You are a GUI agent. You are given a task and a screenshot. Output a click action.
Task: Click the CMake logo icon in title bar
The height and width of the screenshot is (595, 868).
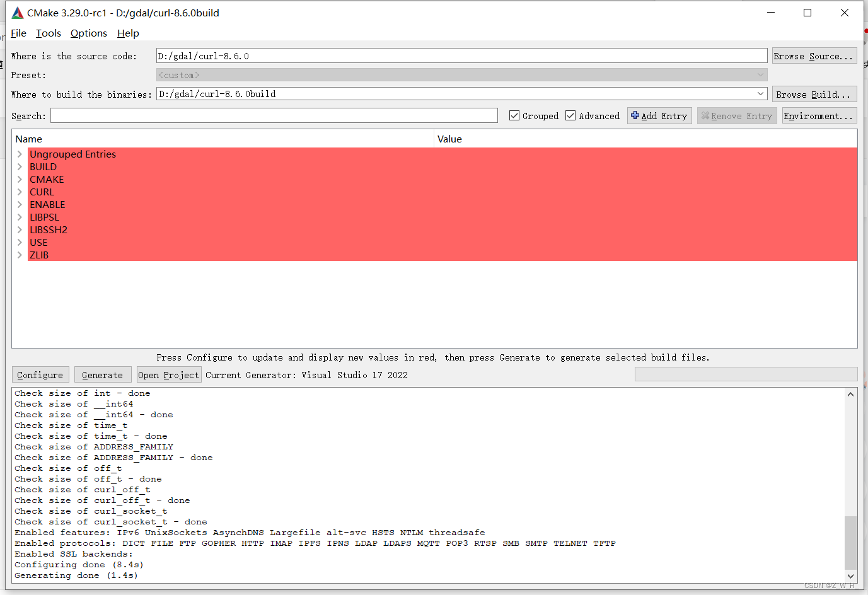coord(18,13)
